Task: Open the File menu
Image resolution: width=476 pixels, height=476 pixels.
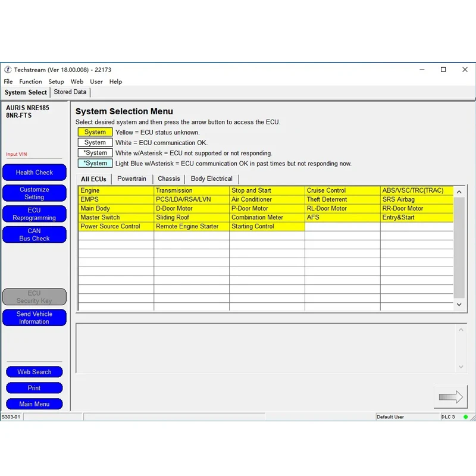Action: coord(8,82)
